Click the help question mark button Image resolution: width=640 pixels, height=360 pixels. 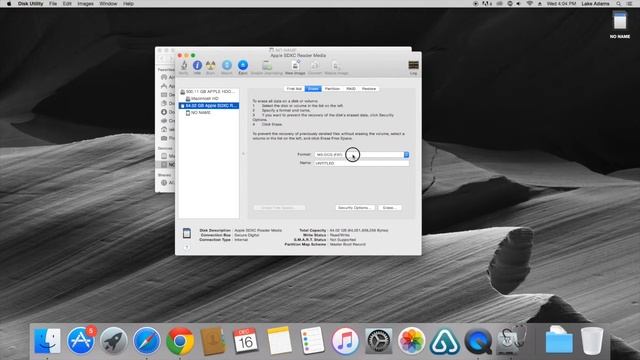pos(187,247)
